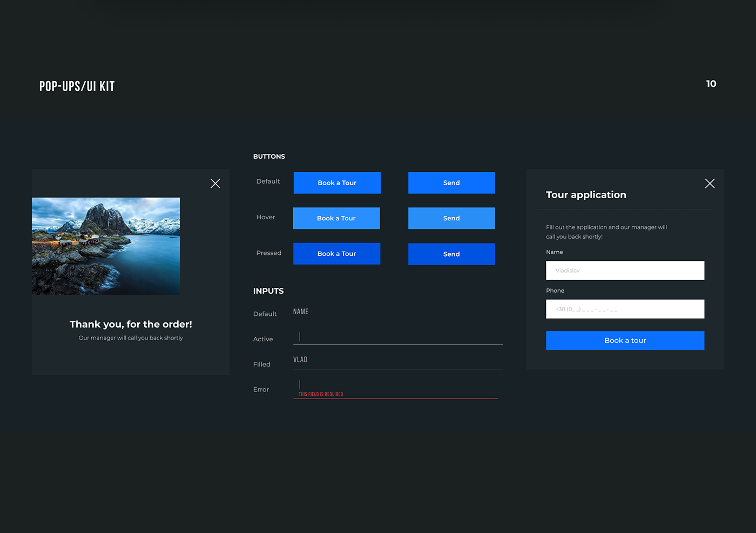Click the default NAME input
Screen dimensions: 756x533
pyautogui.click(x=397, y=312)
